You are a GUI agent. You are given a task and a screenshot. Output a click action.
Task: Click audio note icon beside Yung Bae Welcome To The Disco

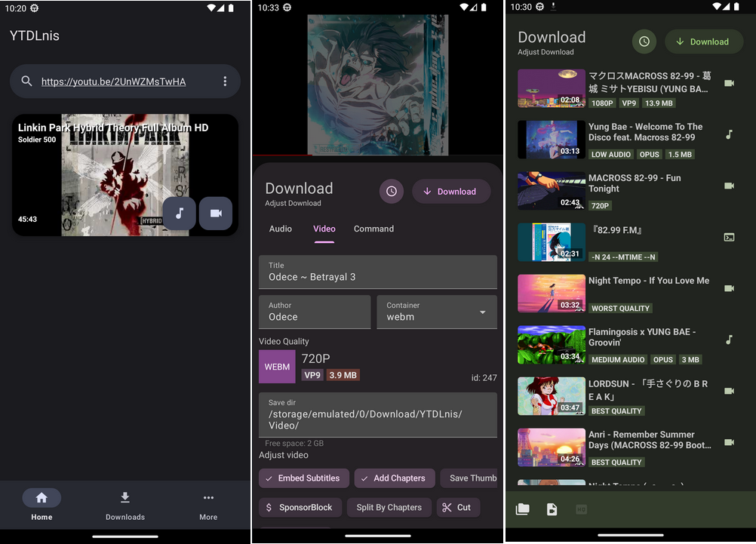coord(729,134)
